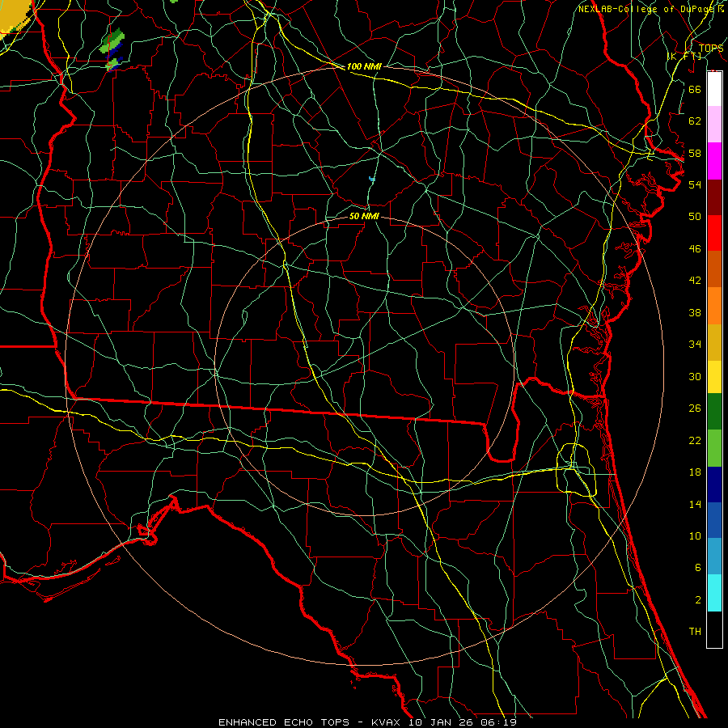The image size is (728, 728).
Task: Pick the bright orange legend swatch
Action: [714, 306]
